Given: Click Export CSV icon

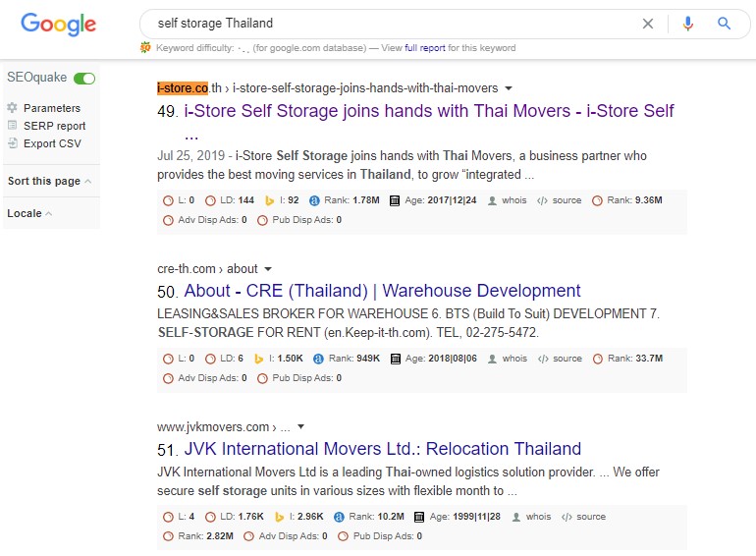Looking at the screenshot, I should coord(13,143).
